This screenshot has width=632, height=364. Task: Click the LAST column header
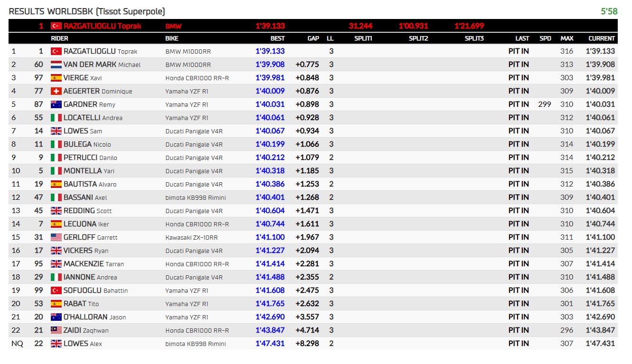pos(522,38)
